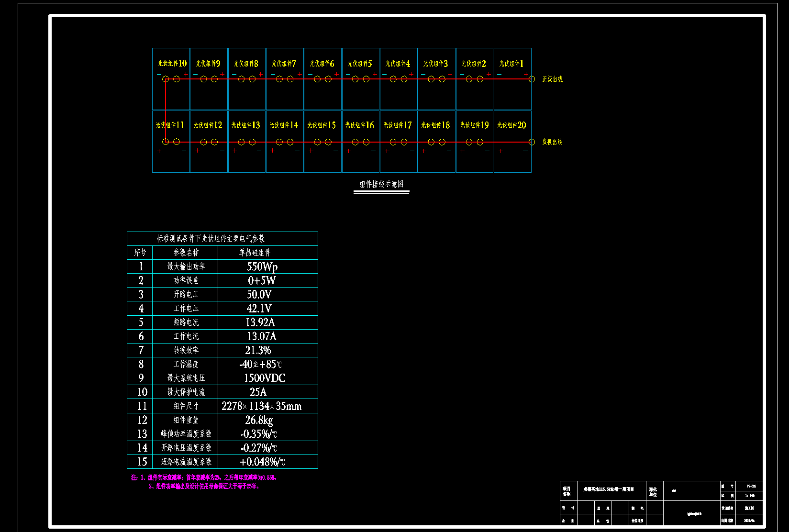Select the 组件尺寸 parameter name
Screen dimensions: 789x532
coord(186,406)
